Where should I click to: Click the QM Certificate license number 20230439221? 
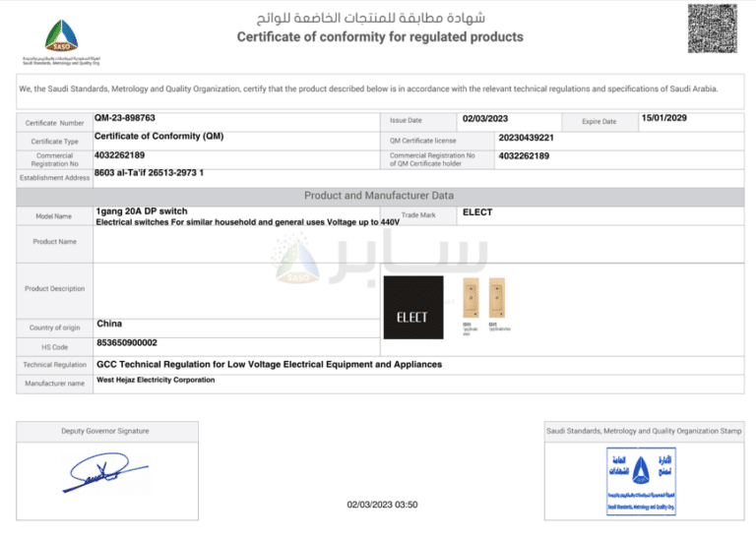pyautogui.click(x=526, y=138)
